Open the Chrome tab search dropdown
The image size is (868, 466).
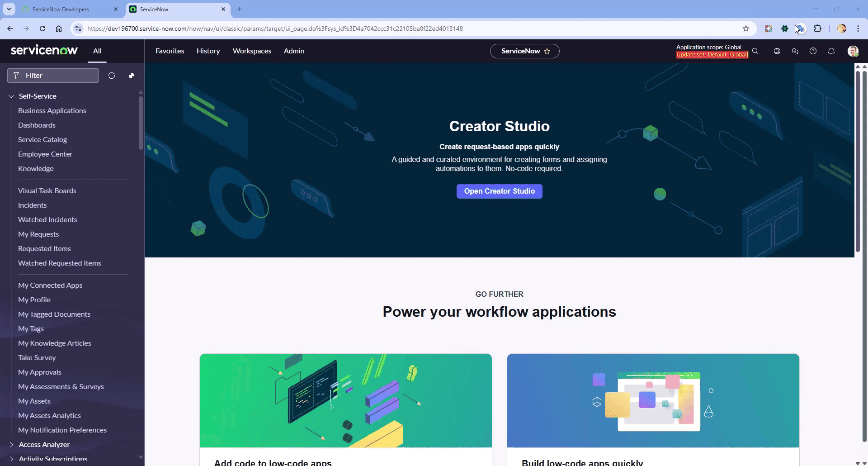tap(9, 9)
